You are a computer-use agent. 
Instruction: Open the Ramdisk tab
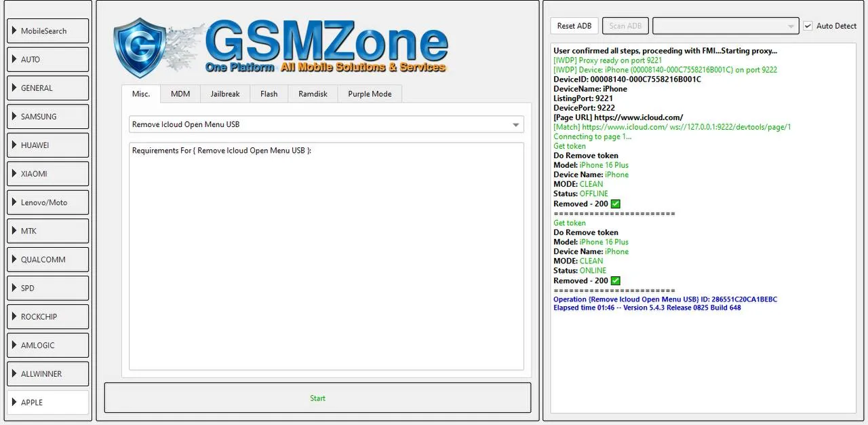[313, 94]
